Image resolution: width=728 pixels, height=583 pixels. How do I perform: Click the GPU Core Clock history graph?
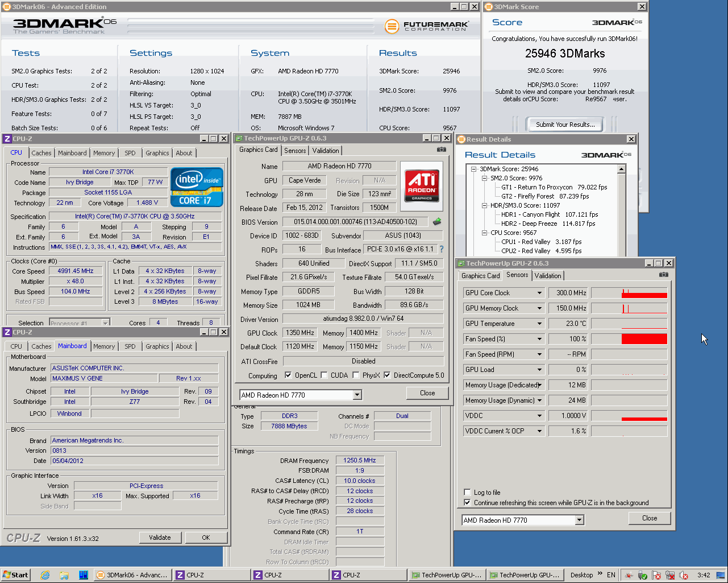point(629,293)
